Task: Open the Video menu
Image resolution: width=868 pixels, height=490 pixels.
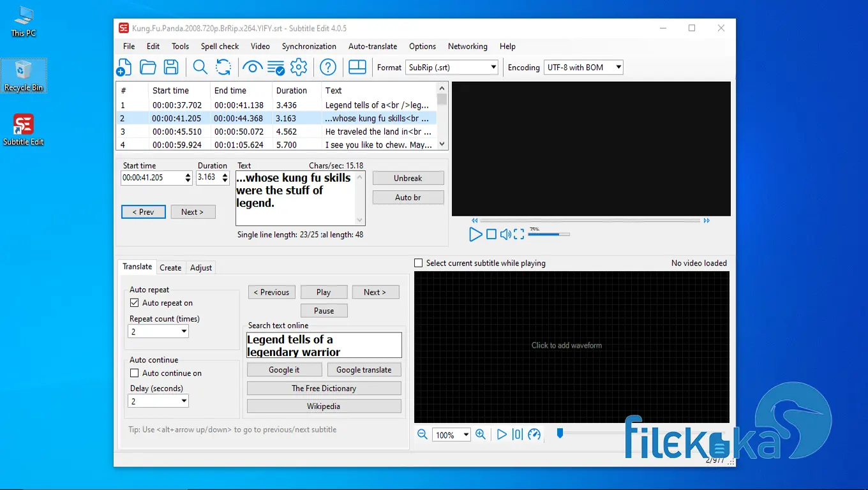Action: [260, 47]
